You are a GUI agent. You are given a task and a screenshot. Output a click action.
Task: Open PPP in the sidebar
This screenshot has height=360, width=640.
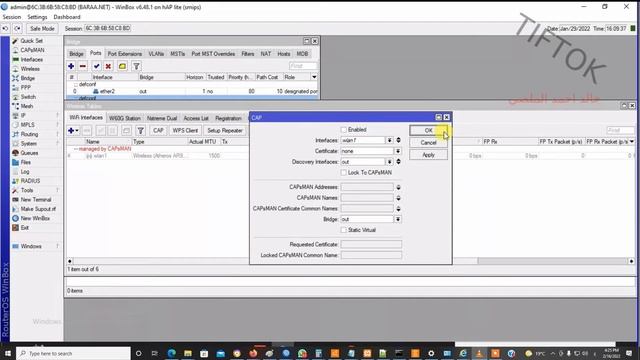coord(25,87)
